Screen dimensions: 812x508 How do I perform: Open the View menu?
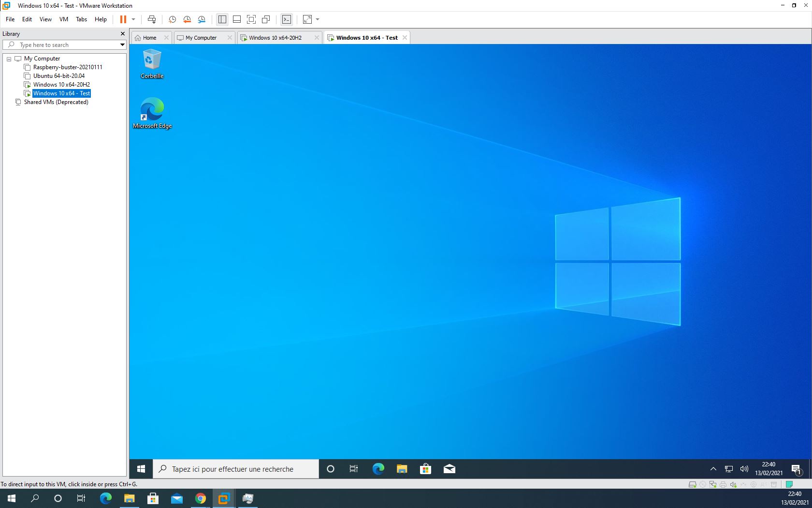tap(45, 19)
